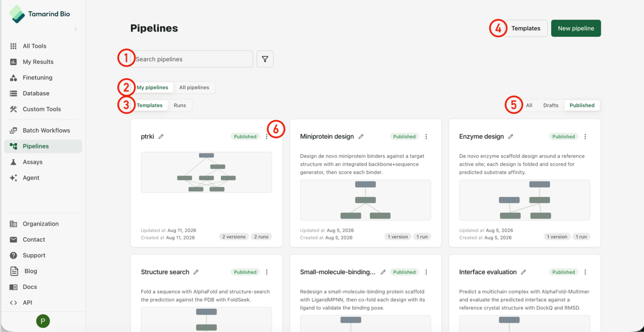Click the Custom Tools wrench icon
644x332 pixels.
tap(13, 109)
